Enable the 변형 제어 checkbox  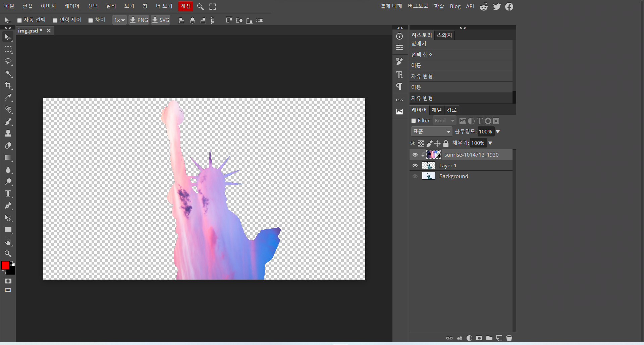point(55,20)
